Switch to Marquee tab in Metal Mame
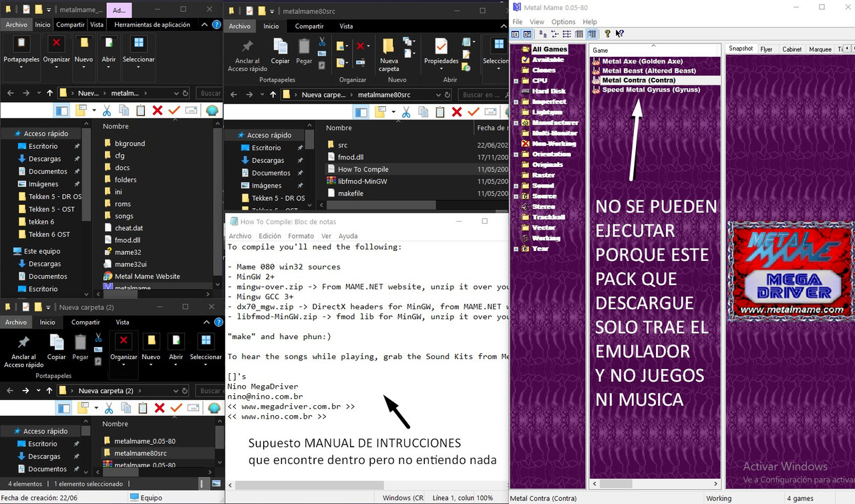Viewport: 855px width, 504px height. tap(820, 49)
